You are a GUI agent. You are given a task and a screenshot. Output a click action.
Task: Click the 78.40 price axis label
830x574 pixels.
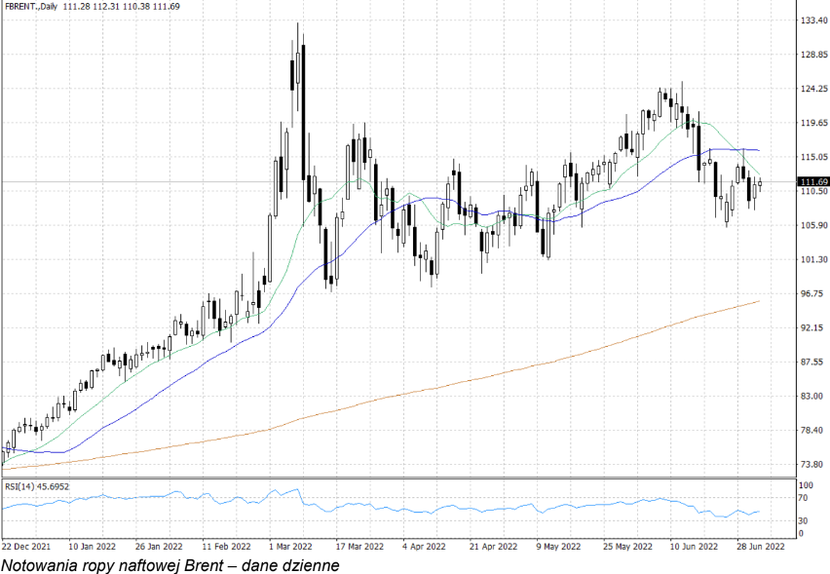(813, 430)
